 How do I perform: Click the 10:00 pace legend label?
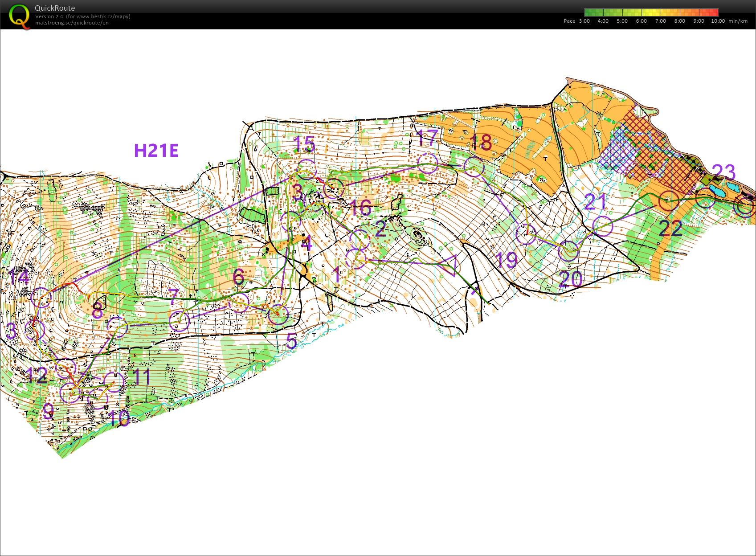718,21
